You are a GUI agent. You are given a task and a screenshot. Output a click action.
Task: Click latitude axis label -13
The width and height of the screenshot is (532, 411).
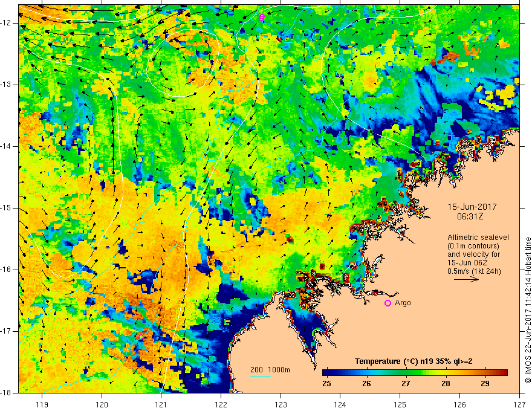7,85
